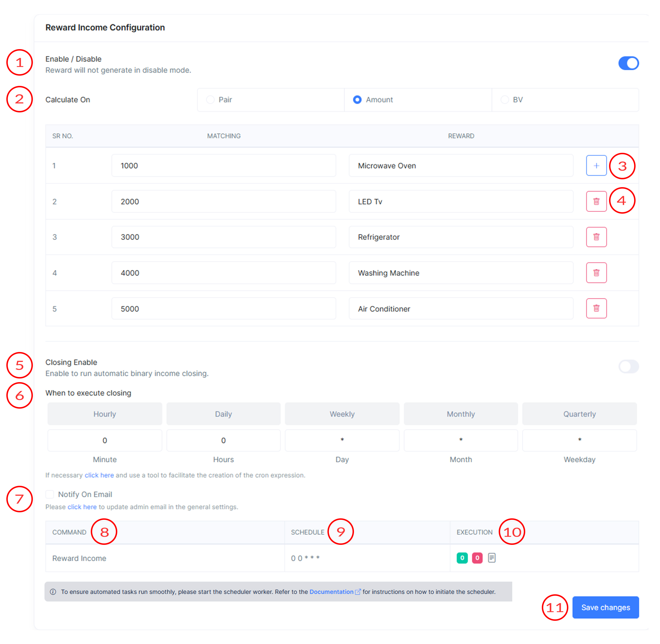Select Pair as calculation basis

pos(210,100)
